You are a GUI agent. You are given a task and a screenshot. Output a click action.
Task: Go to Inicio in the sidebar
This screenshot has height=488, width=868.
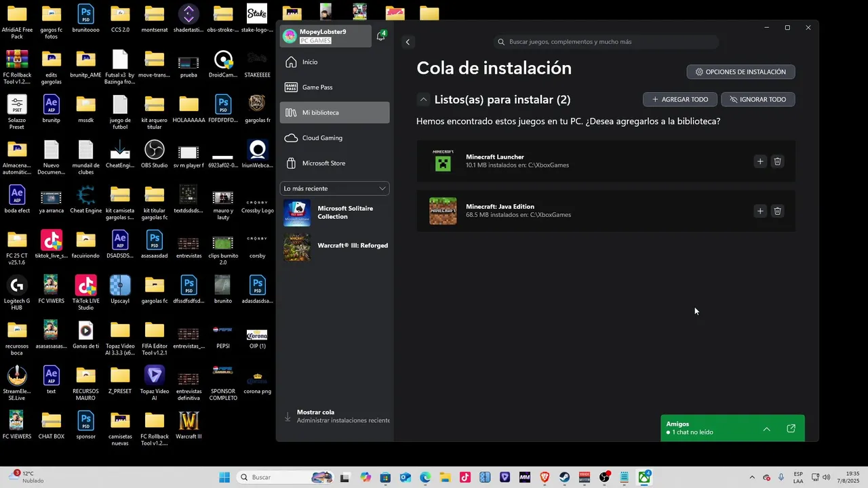335,62
